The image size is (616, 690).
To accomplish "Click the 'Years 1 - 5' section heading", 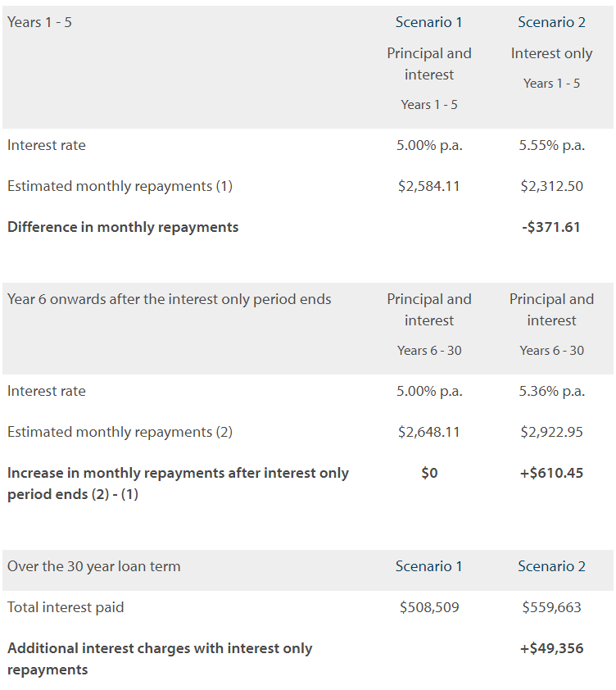I will coord(39,22).
